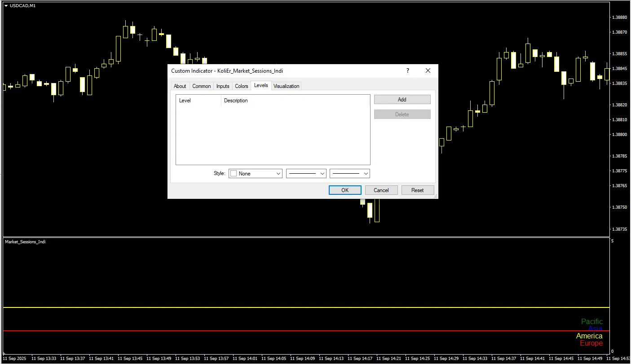Switch to the About tab
631x364 pixels.
[180, 86]
